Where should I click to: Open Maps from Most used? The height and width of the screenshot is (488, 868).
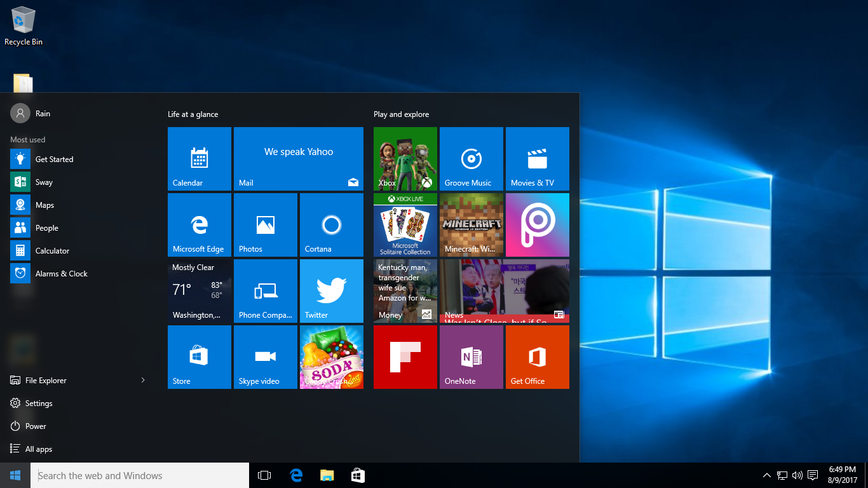79,205
